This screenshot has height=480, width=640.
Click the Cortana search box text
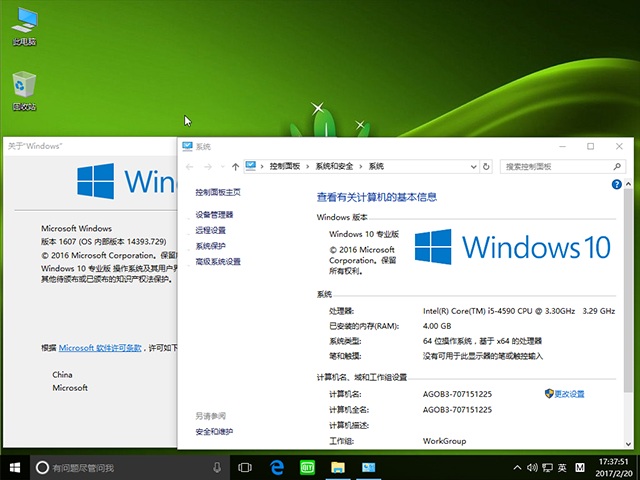pos(83,468)
